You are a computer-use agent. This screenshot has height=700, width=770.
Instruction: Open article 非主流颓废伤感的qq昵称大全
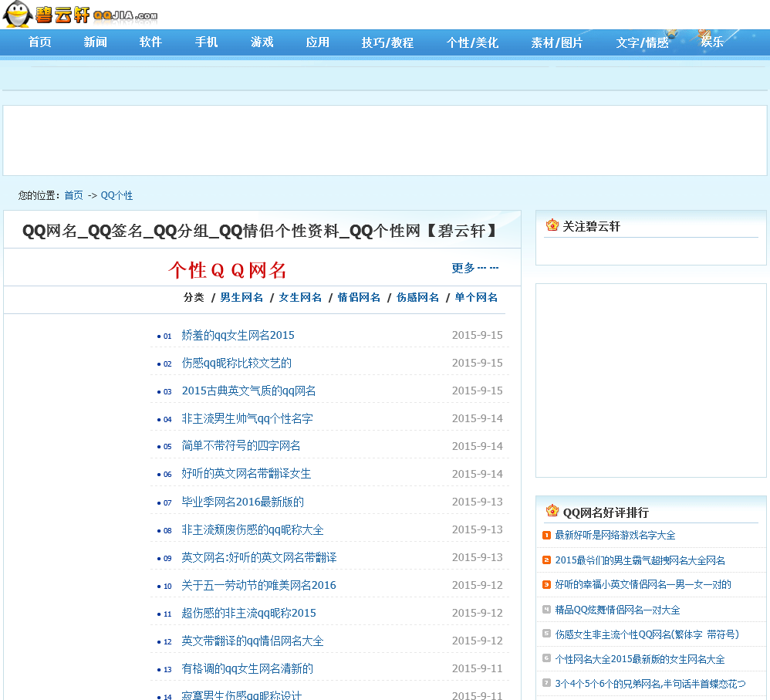tap(253, 530)
